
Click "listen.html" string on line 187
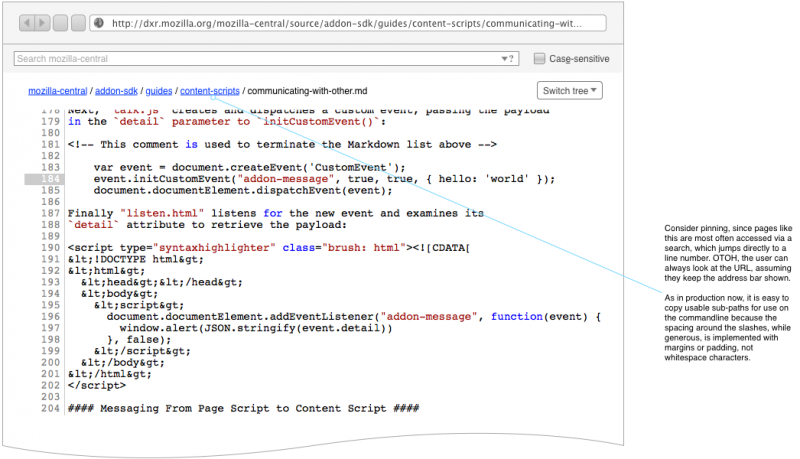(x=162, y=213)
